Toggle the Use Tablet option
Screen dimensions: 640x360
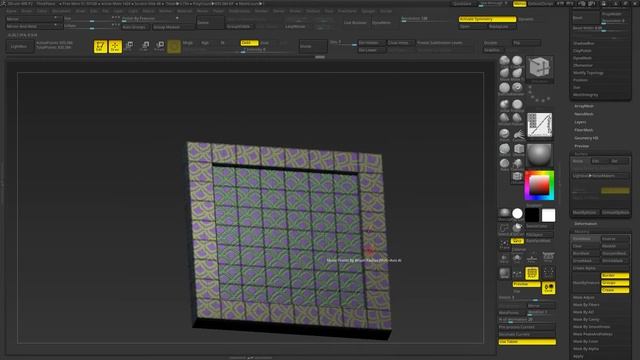pos(527,342)
